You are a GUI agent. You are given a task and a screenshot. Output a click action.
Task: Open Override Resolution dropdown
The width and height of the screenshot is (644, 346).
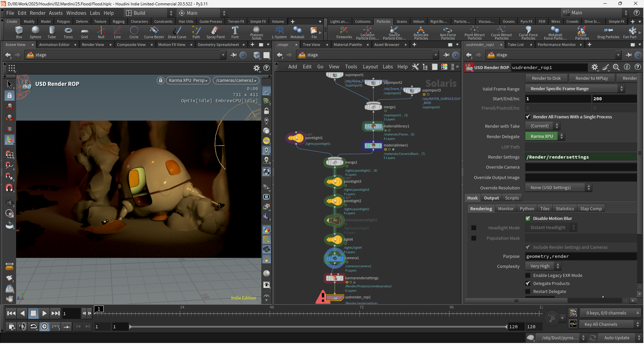click(559, 188)
